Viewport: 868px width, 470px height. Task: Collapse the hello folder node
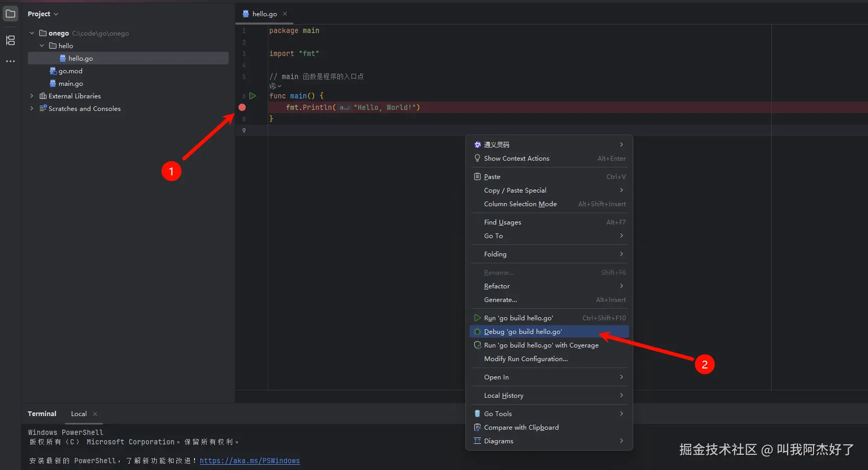pos(42,46)
